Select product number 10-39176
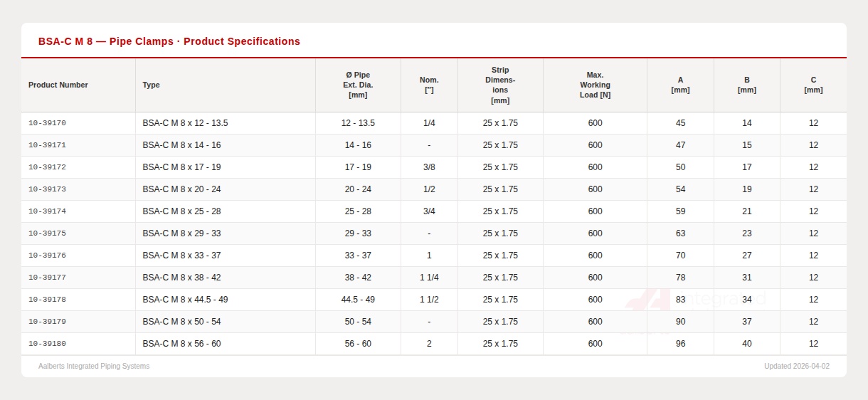The width and height of the screenshot is (868, 400). (47, 256)
